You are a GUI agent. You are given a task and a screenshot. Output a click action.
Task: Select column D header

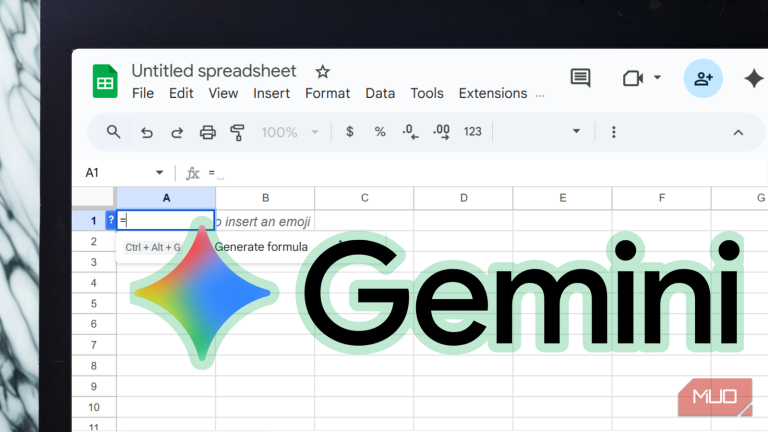(464, 198)
